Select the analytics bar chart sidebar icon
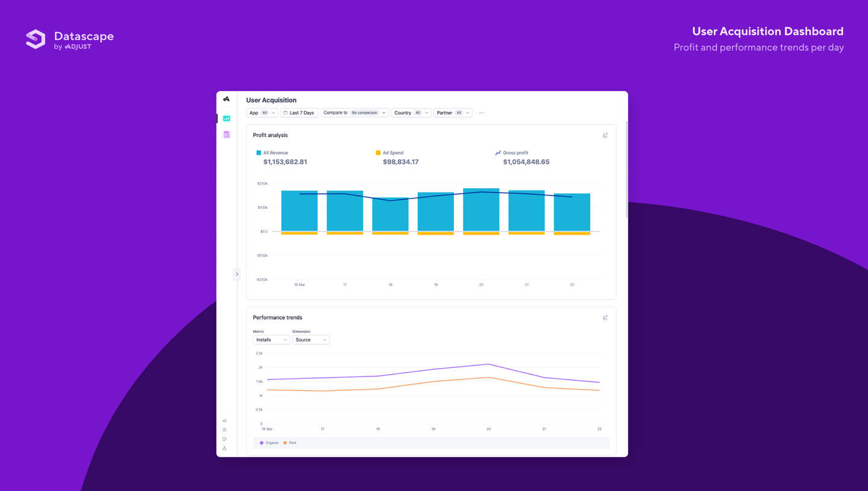 (226, 118)
